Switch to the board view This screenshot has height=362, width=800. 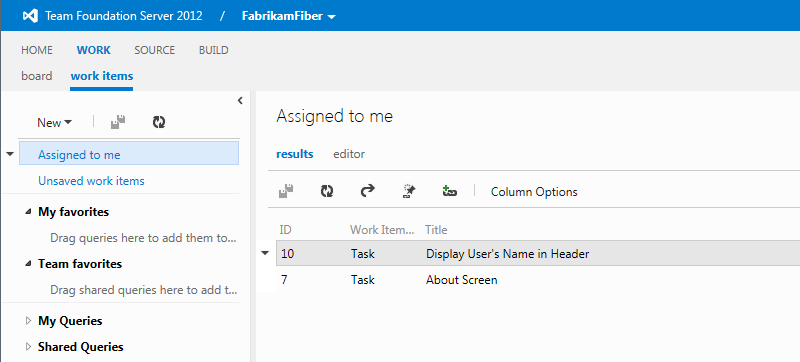[x=37, y=76]
